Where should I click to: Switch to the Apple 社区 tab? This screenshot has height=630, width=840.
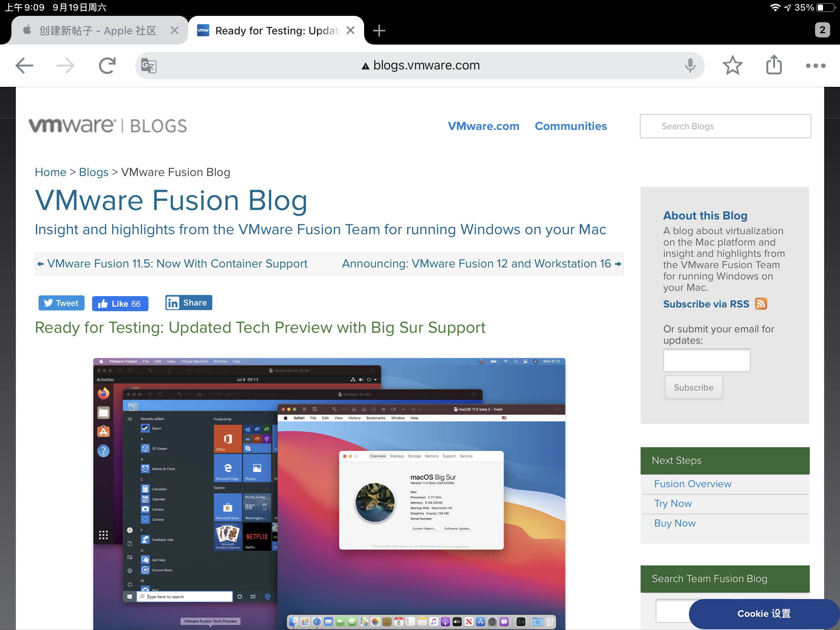[97, 30]
